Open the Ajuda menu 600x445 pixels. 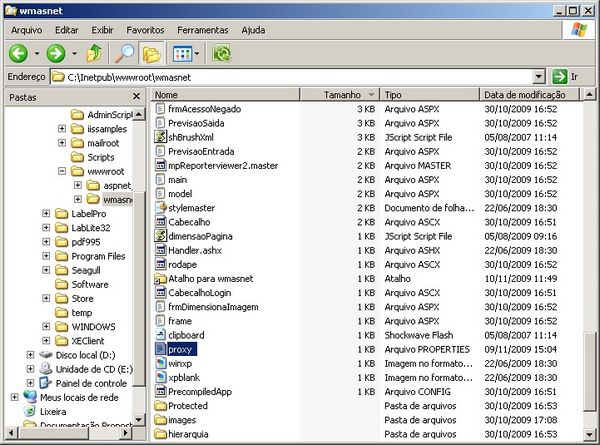click(x=253, y=30)
